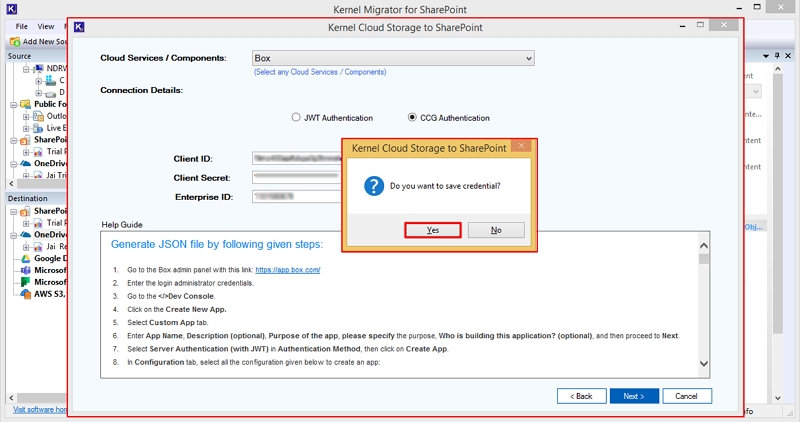Open the https://app.box.com/ link

(288, 270)
